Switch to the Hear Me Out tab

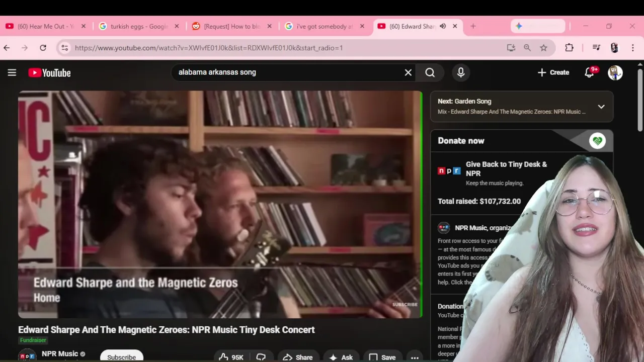tap(46, 26)
